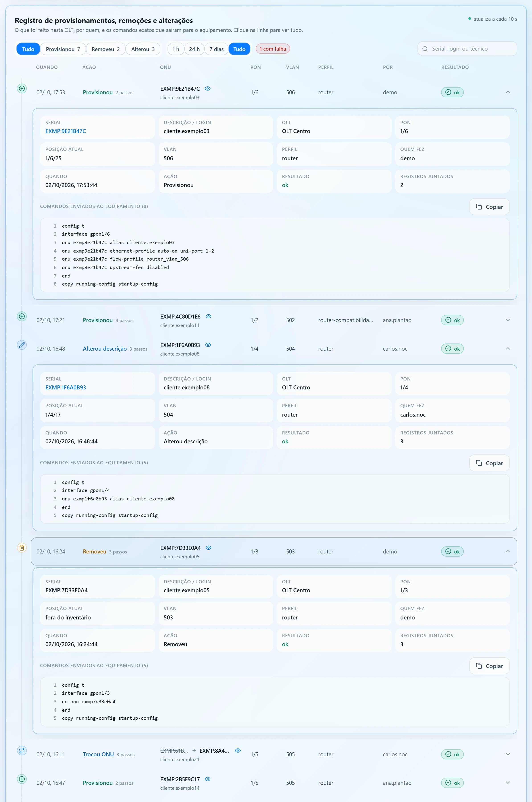The image size is (532, 802).
Task: Toggle eye icon next to EXMP:7D33E0A4
Action: [209, 548]
